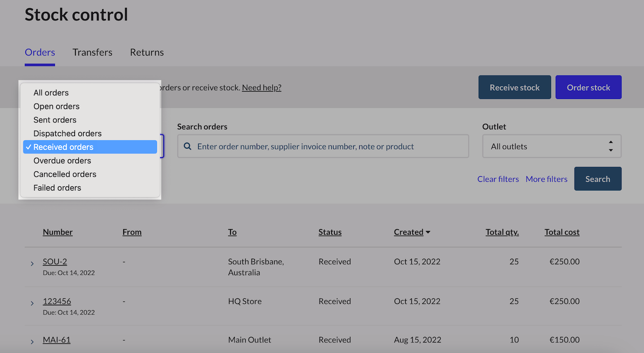Screen dimensions: 644x353
Task: Expand the 123456 order row
Action: (x=32, y=303)
